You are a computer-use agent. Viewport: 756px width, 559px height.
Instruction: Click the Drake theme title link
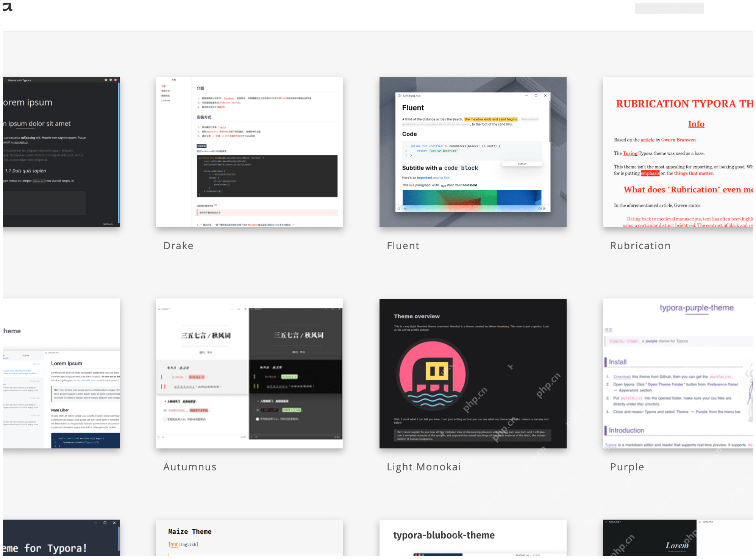point(178,246)
